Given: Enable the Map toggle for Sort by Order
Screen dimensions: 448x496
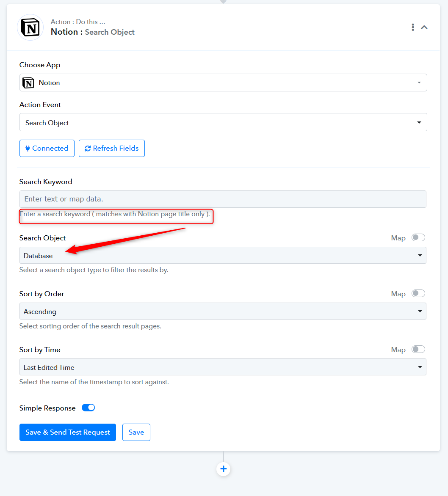Looking at the screenshot, I should tap(418, 294).
